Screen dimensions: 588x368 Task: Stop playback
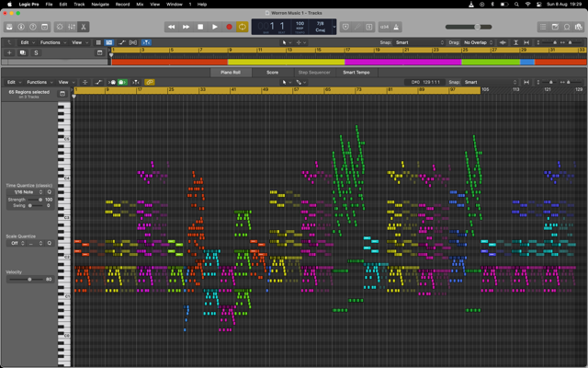point(200,27)
